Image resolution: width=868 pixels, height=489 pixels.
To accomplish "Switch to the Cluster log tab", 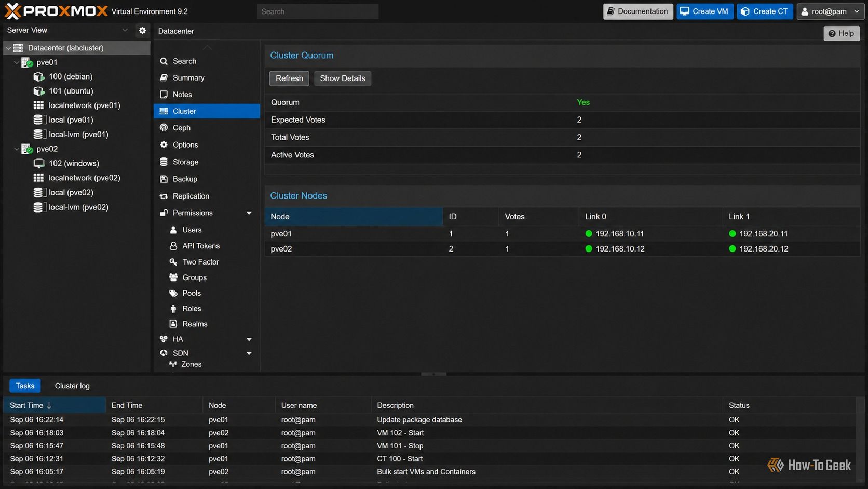I will point(72,386).
